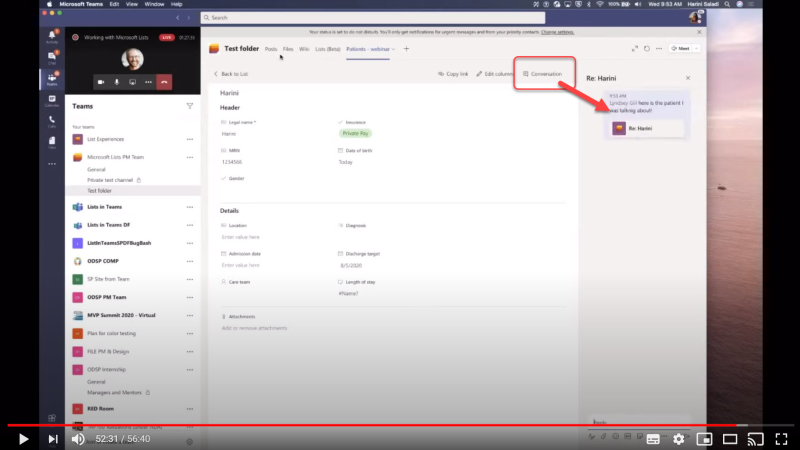The height and width of the screenshot is (450, 800).
Task: Toggle subtitles in the video player
Action: (653, 439)
